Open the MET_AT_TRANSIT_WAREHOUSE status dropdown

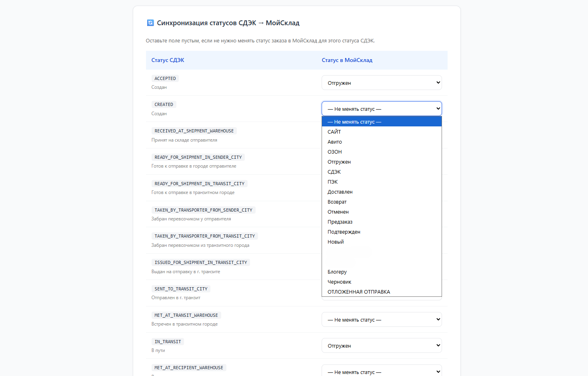(x=382, y=320)
